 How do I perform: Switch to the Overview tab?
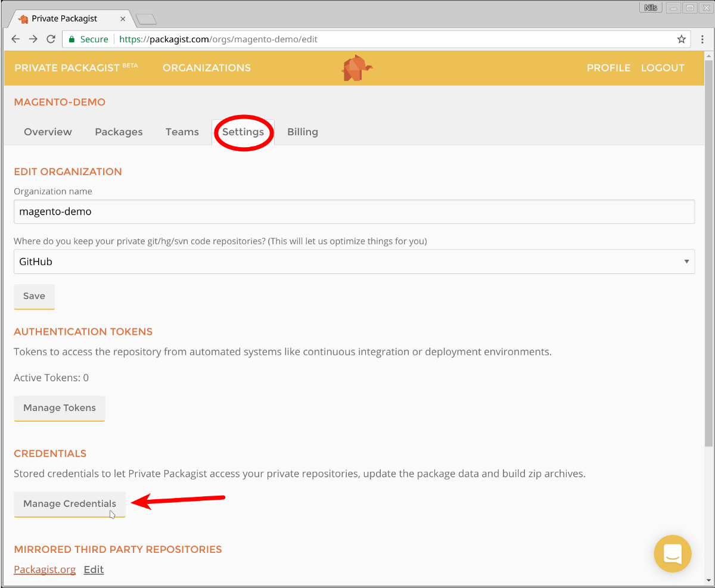pos(48,132)
